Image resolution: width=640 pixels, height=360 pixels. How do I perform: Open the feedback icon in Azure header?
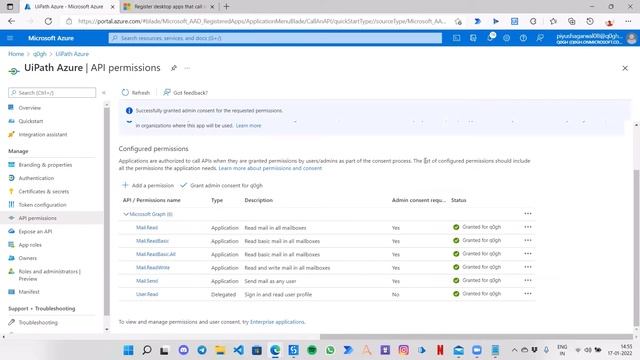[x=540, y=38]
